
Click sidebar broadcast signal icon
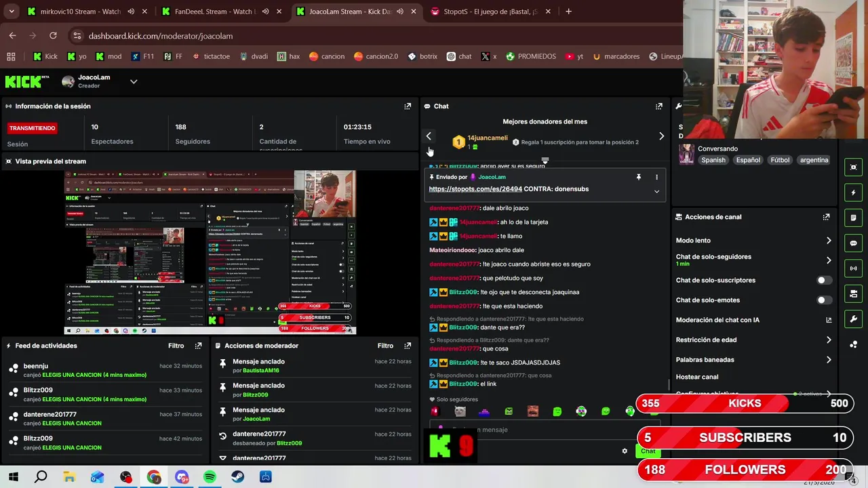(853, 268)
